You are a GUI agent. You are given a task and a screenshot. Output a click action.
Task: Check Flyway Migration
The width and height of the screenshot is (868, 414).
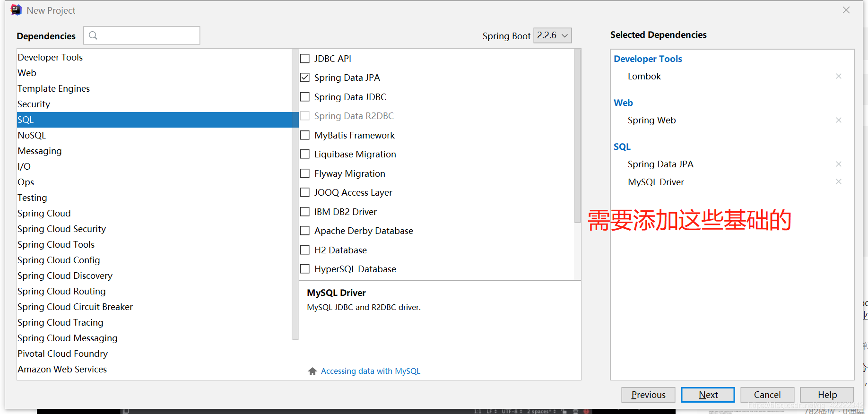305,173
